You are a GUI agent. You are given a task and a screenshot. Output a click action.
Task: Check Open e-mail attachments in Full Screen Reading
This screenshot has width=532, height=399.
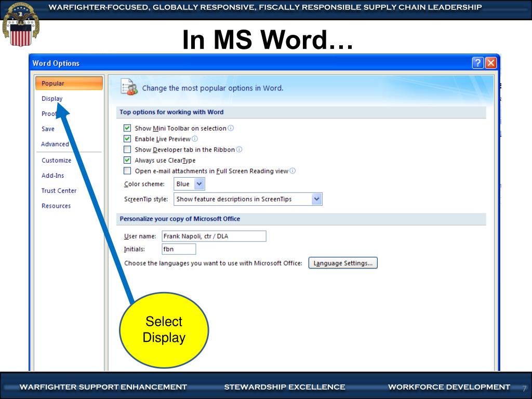pyautogui.click(x=127, y=170)
